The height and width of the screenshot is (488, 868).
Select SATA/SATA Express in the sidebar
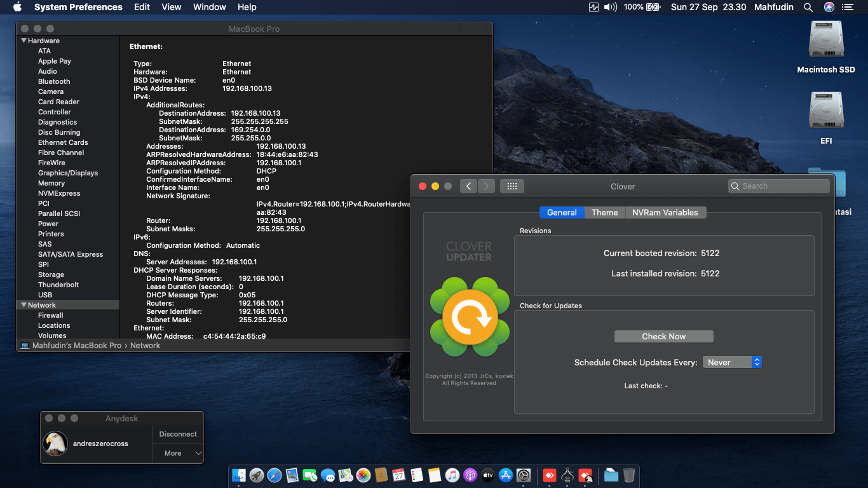[71, 254]
